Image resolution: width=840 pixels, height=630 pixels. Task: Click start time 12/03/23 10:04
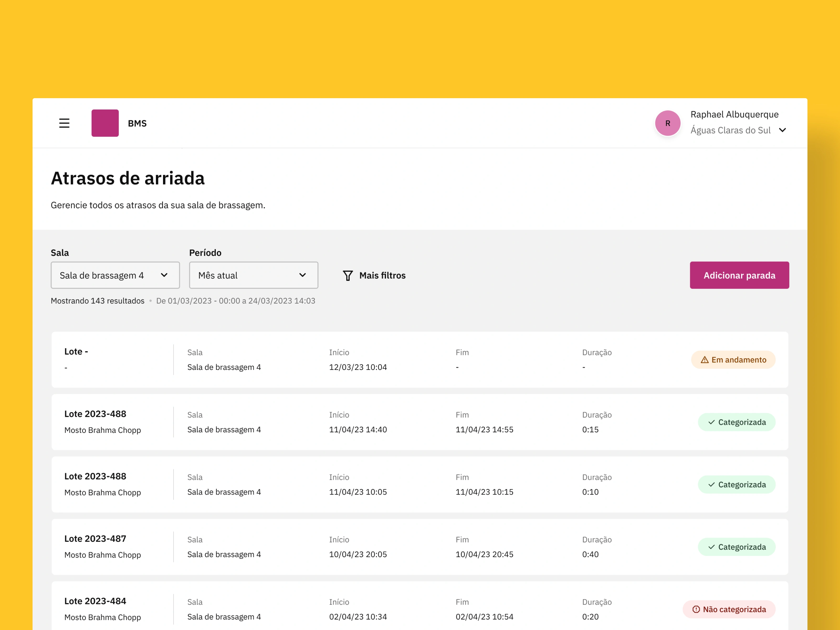(358, 367)
